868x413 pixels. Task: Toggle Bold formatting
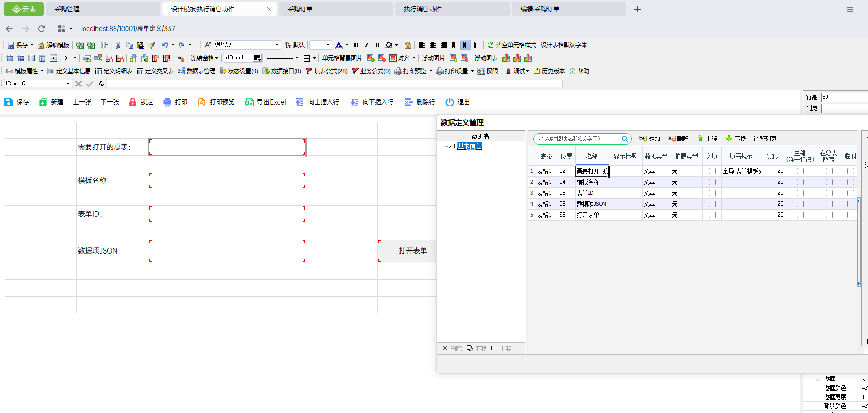click(x=356, y=45)
